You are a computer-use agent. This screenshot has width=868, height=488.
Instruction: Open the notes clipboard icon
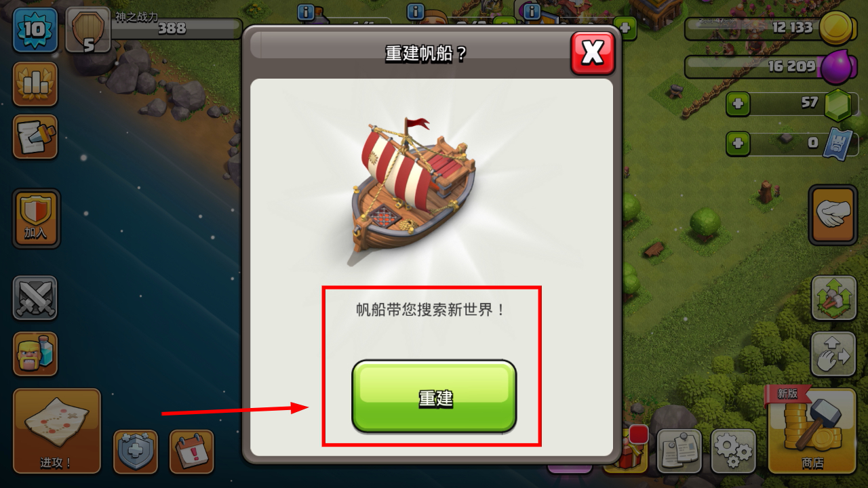coord(679,451)
